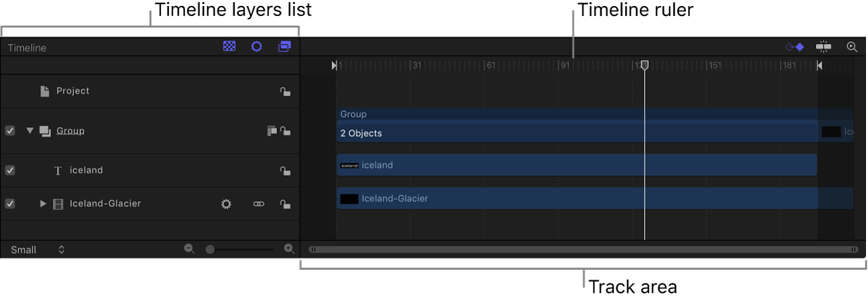Click the link icon on Iceland-Glacier
Screen dimensions: 868x305
[258, 204]
